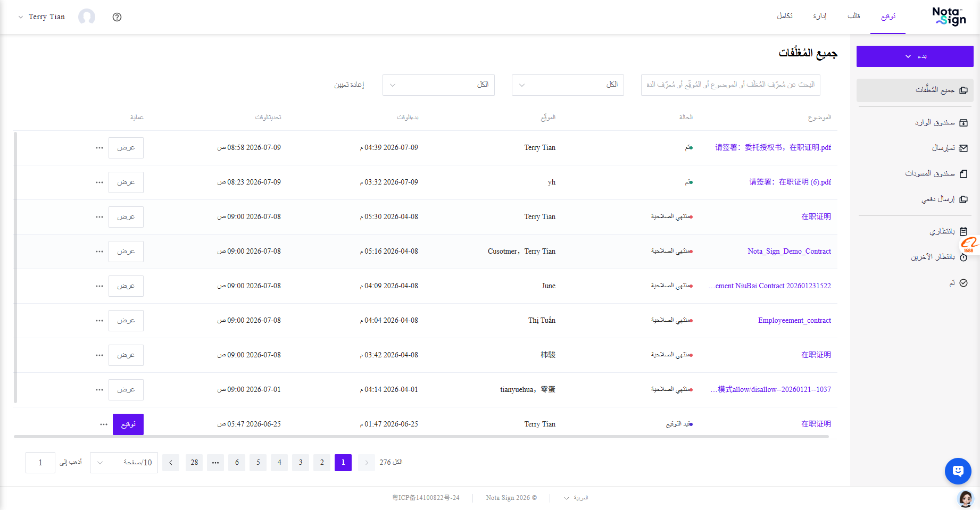Open the inbox (صندوق الوارد) sidebar icon
Image resolution: width=980 pixels, height=510 pixels.
click(964, 123)
